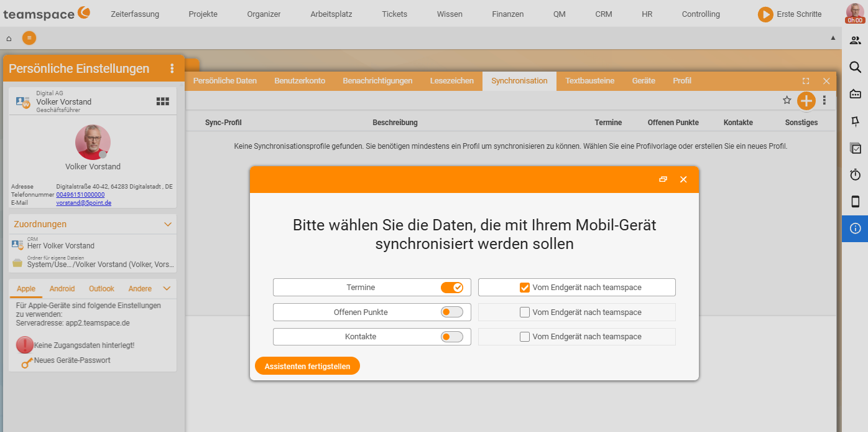868x432 pixels.
Task: Click the folder icon for eigene Dateien
Action: [x=18, y=262]
